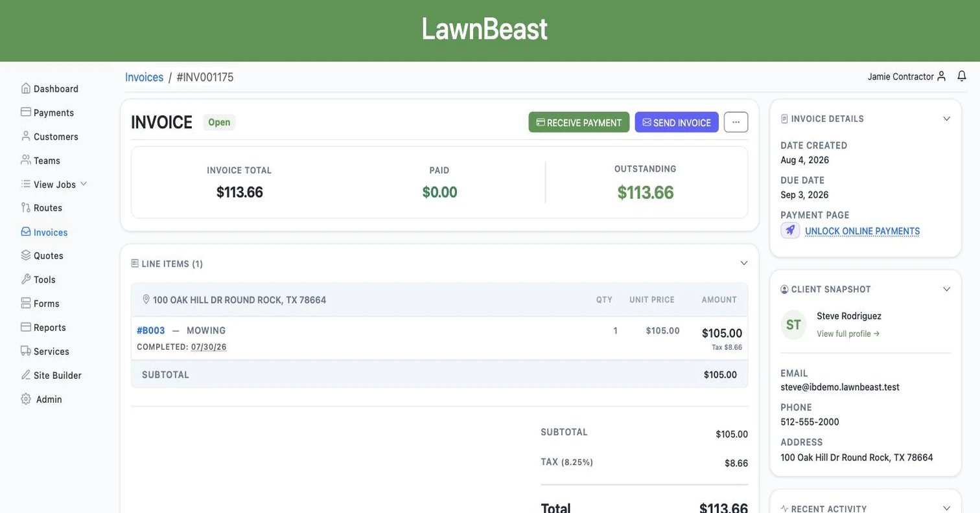Collapse the Client Snapshot panel
This screenshot has width=980, height=513.
click(x=947, y=289)
